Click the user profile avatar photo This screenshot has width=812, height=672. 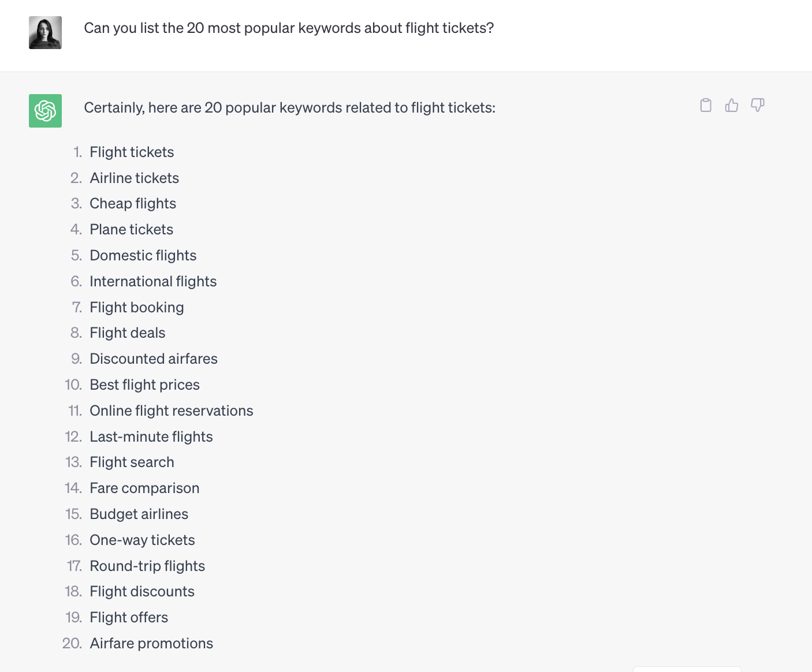tap(45, 32)
